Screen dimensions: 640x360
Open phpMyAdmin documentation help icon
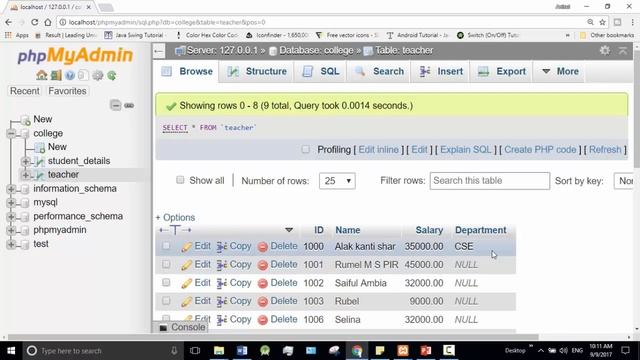pos(70,76)
